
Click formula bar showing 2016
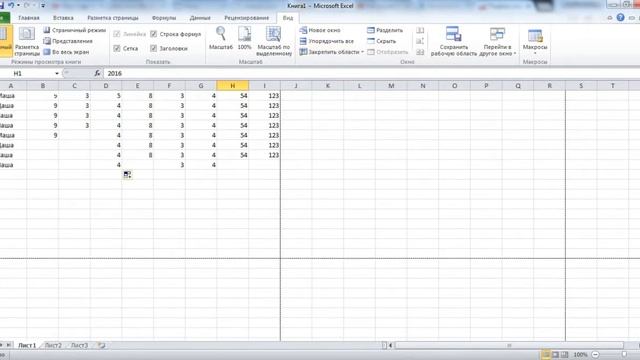(371, 73)
